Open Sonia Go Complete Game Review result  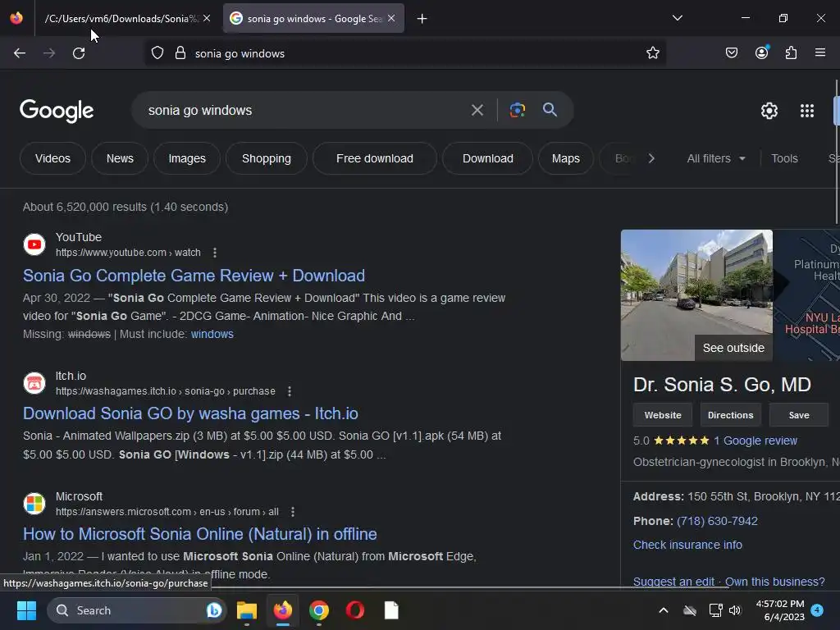(194, 276)
